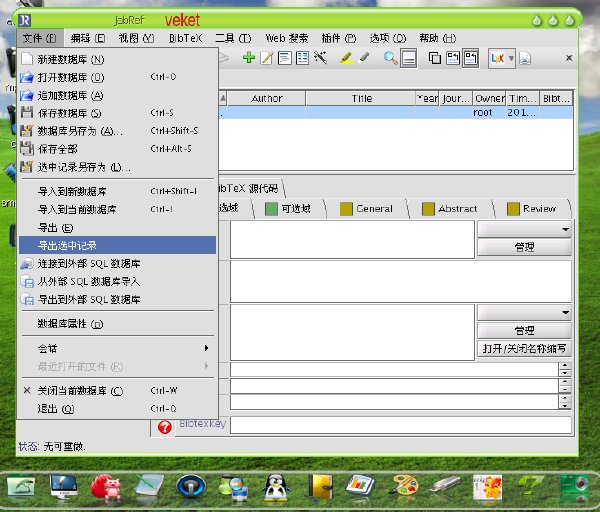Sort table by Owner column header
Image resolution: width=600 pixels, height=512 pixels.
pyautogui.click(x=489, y=98)
